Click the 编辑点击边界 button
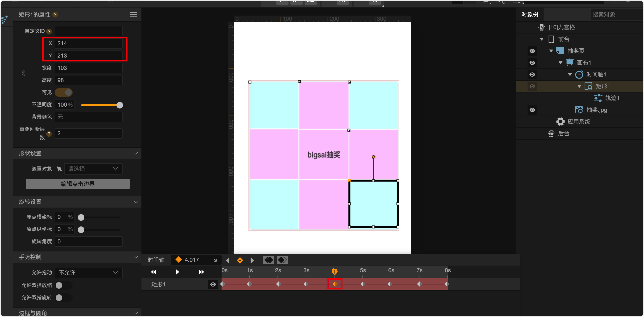 point(78,184)
